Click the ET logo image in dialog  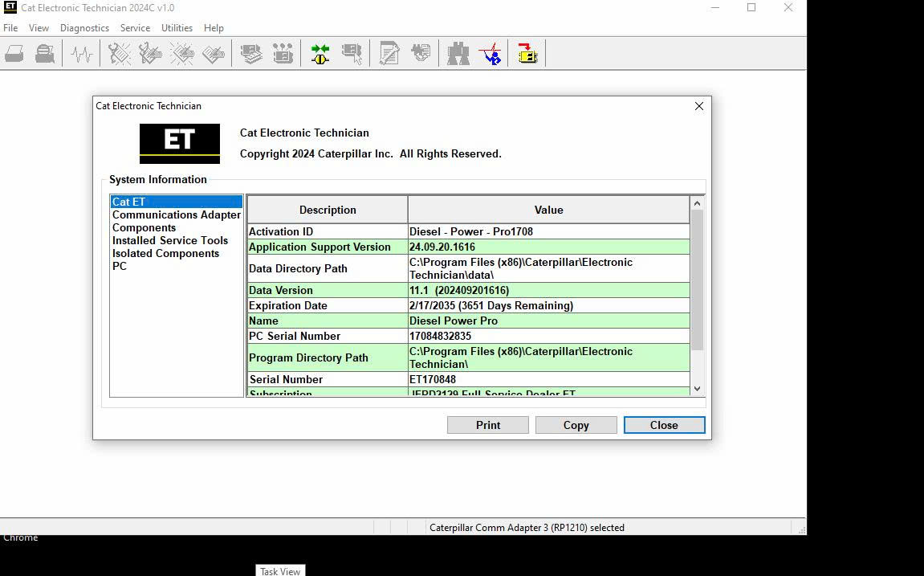coord(180,144)
